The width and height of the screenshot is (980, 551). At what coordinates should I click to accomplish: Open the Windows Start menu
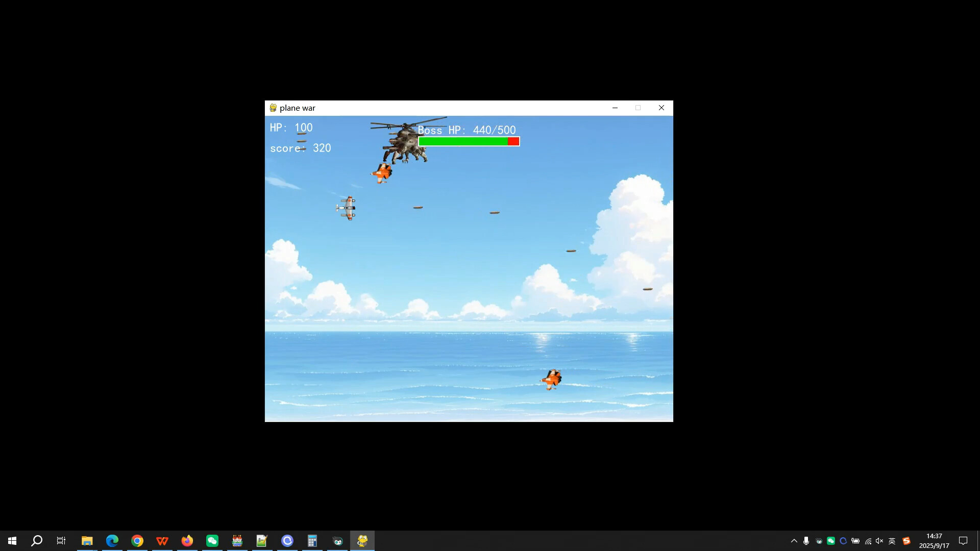tap(12, 541)
